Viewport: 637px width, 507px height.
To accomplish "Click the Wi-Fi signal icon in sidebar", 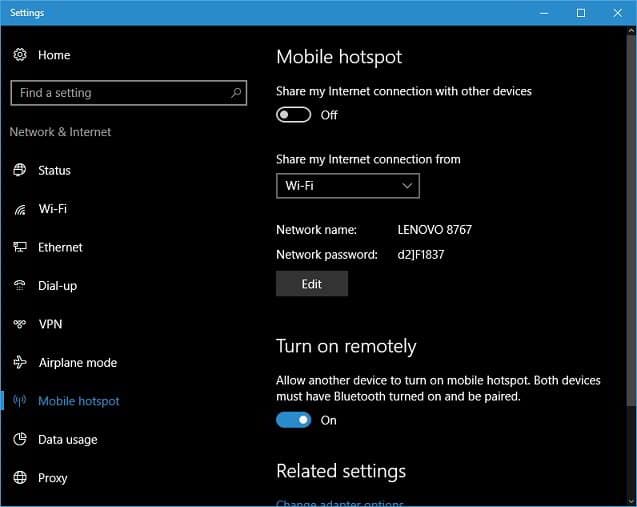I will click(19, 209).
